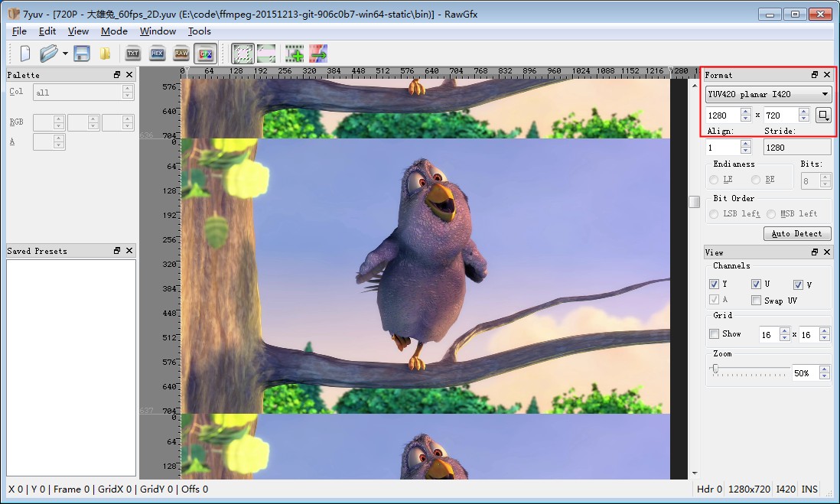Click the Zoom percentage field showing 50%
The height and width of the screenshot is (504, 840).
806,372
